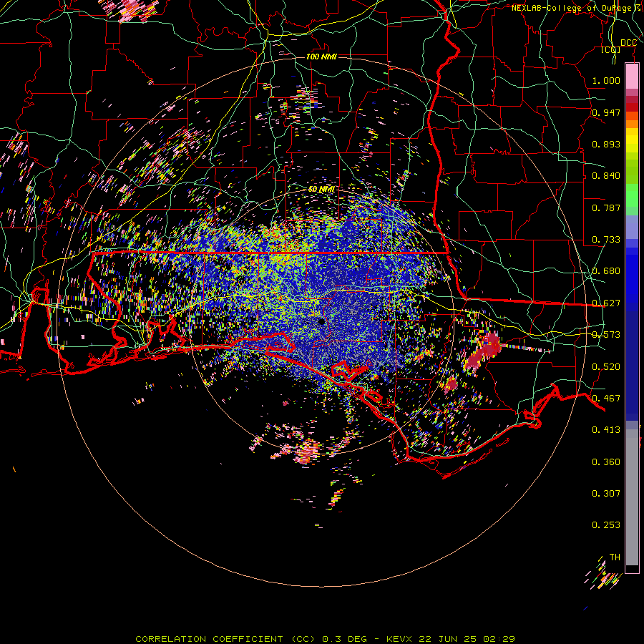The image size is (644, 644).
Task: Click the 0.3 DEG elevation text
Action: (343, 639)
